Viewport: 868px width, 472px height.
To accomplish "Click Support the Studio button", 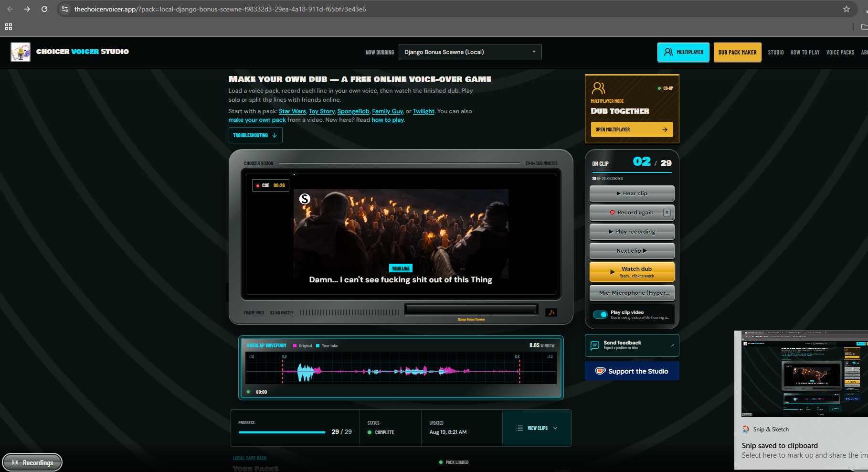I will 632,371.
